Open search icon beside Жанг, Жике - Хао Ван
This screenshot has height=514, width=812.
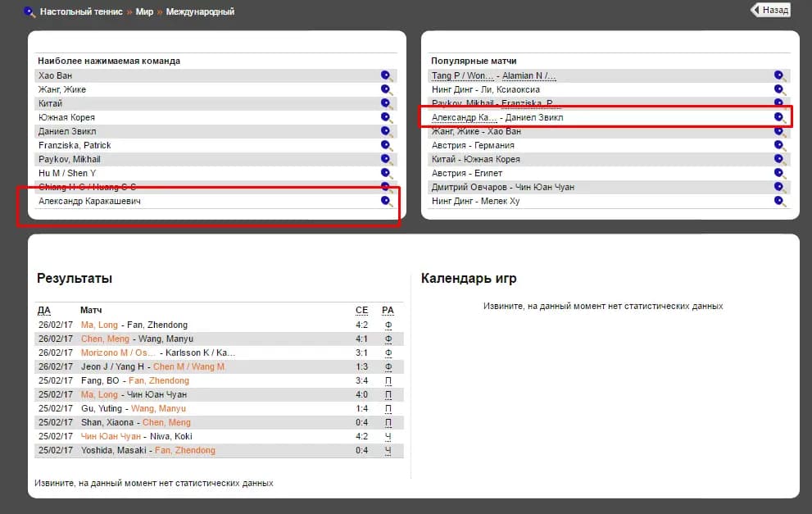tap(780, 132)
